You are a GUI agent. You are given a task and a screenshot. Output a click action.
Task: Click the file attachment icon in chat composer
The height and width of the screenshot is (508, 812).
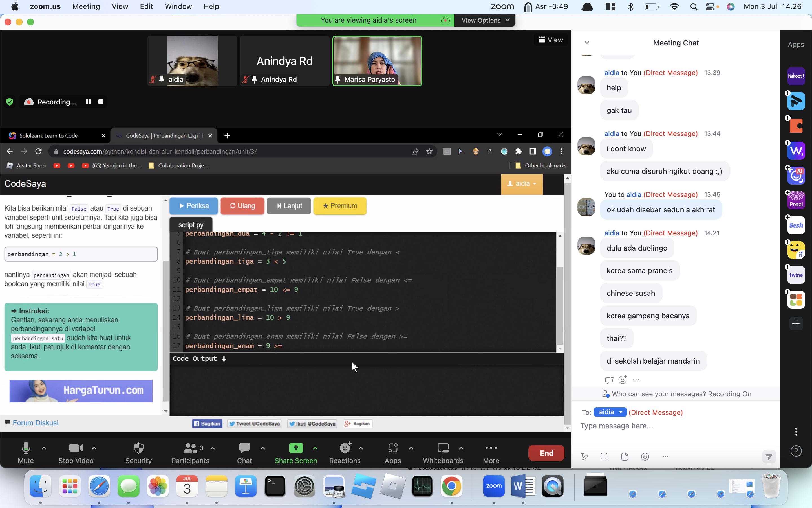pyautogui.click(x=625, y=457)
